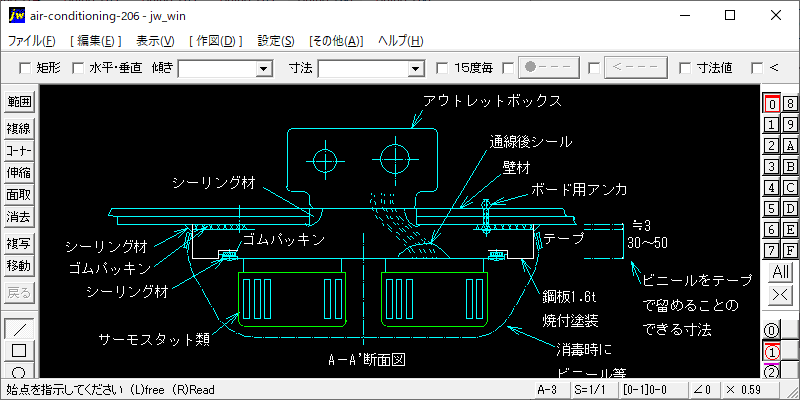Screen dimensions: 800x400
Task: Select layer 6 button
Action: tap(772, 230)
